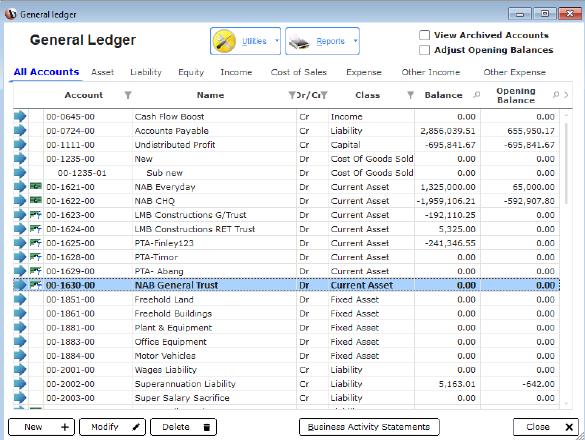Click the green bank icon for NAB CHQ

(36, 200)
